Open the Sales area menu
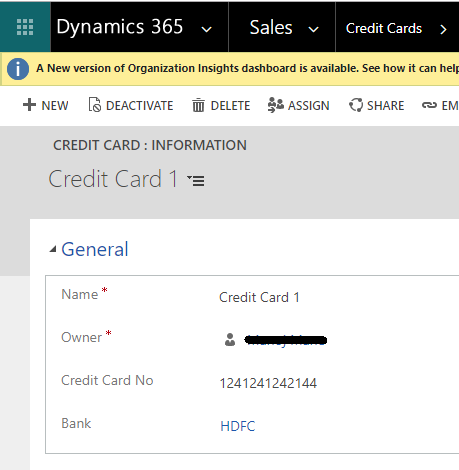The width and height of the screenshot is (459, 470). [x=271, y=27]
